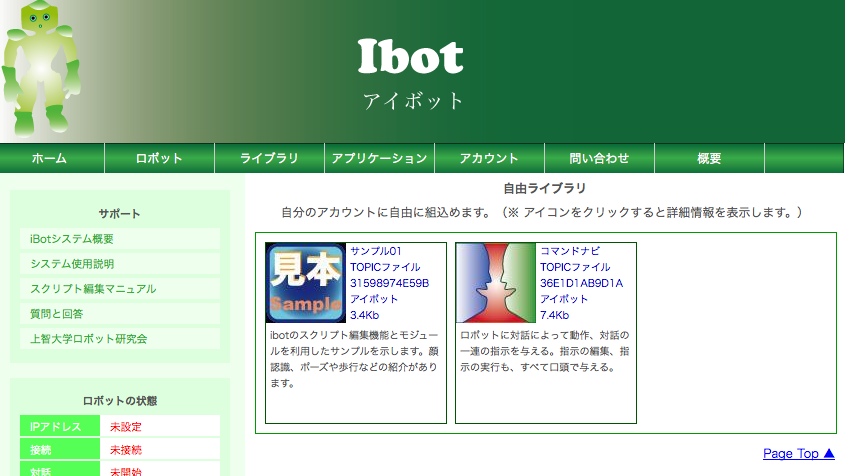Viewport: 851px width, 476px height.
Task: Click the ロボットの状態 panel heading
Action: coord(120,401)
